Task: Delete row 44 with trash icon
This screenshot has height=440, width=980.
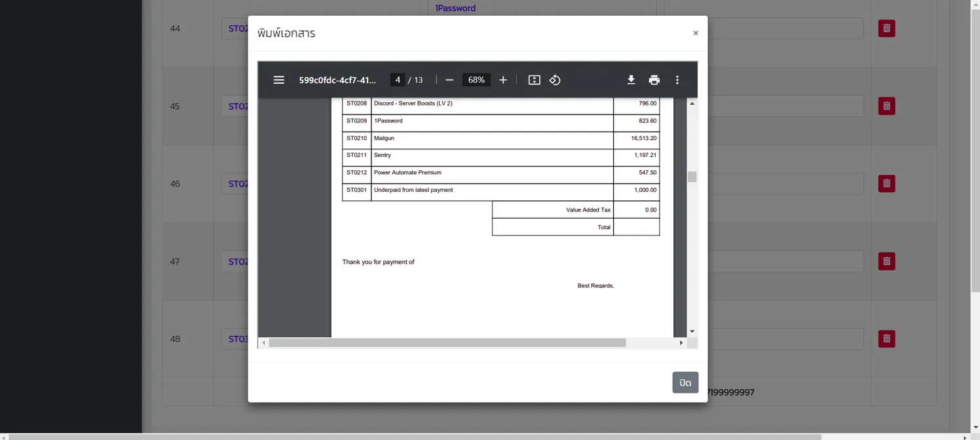Action: click(x=886, y=28)
